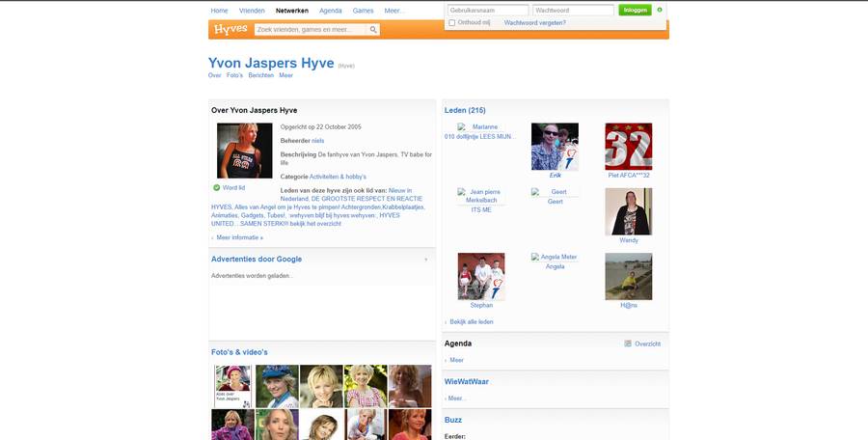Open the photo of woman in blue cap
This screenshot has height=440, width=868.
(x=277, y=386)
